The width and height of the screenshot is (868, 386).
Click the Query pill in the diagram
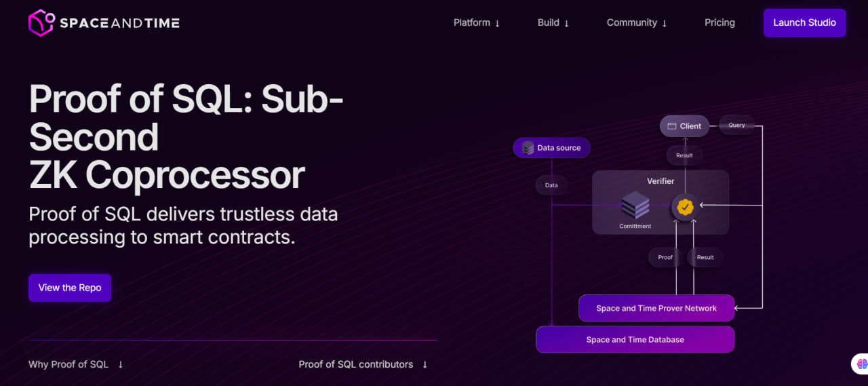point(736,125)
